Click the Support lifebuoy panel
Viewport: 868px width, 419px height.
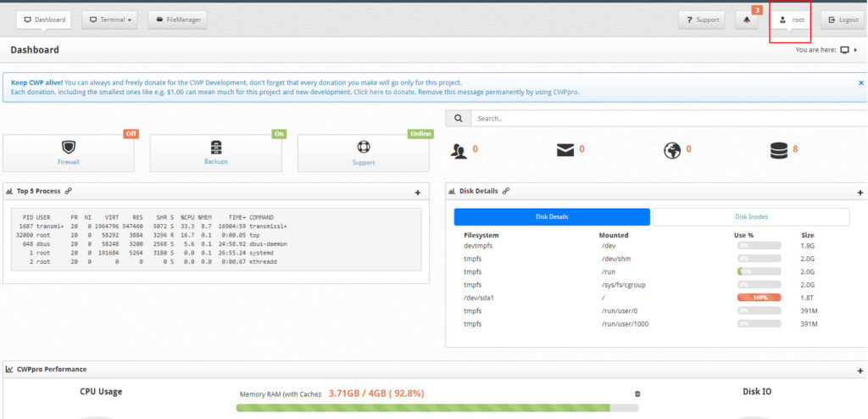tap(364, 153)
